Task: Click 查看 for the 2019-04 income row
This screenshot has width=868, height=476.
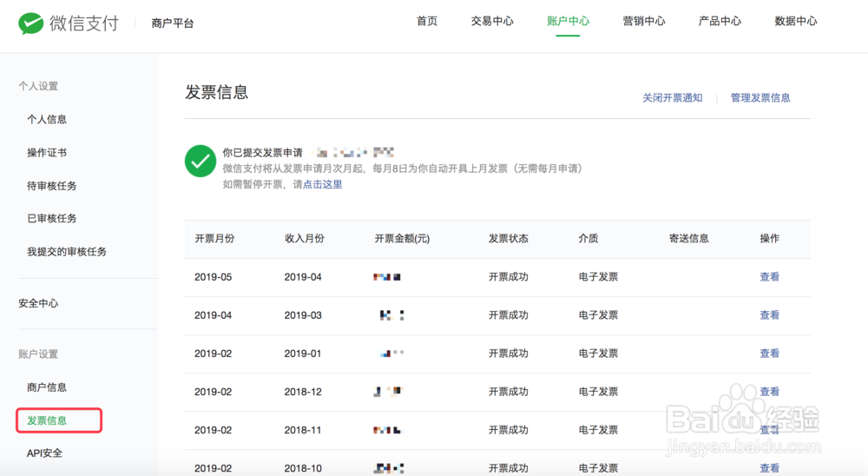Action: 769,276
